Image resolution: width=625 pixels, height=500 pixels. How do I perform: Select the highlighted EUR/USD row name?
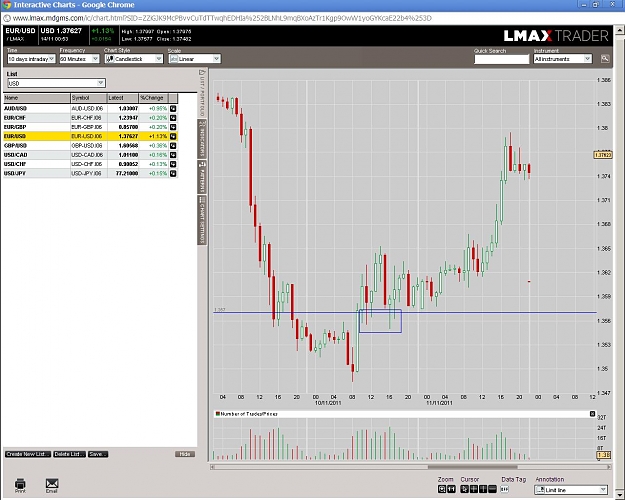click(x=15, y=136)
